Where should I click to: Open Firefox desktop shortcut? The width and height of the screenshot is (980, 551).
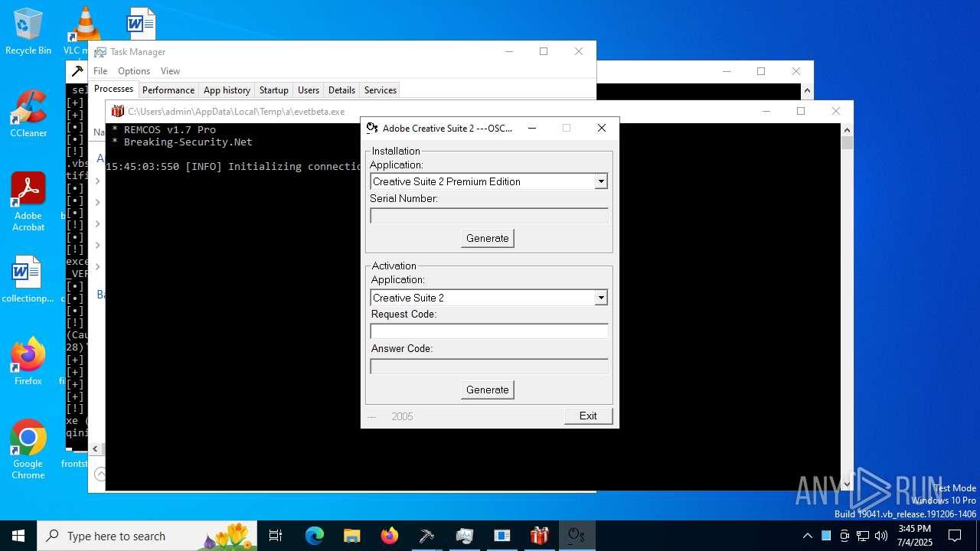[x=28, y=362]
